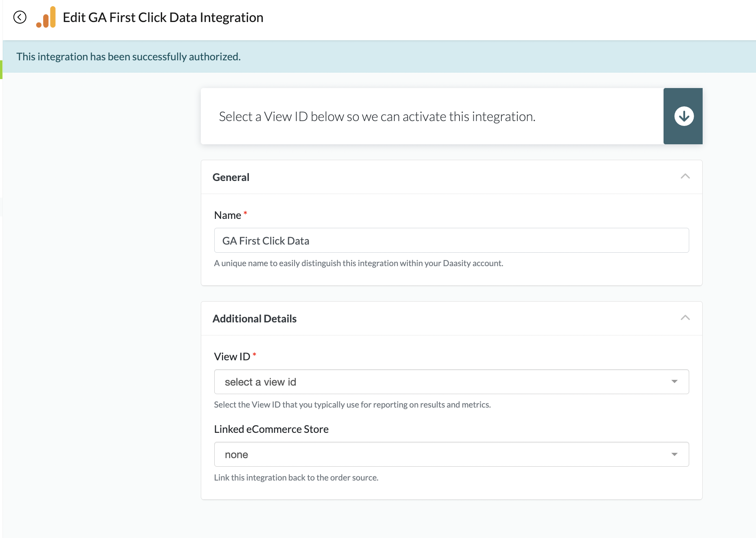Click the 'Link this integration back' hint
Image resolution: width=756 pixels, height=538 pixels.
[296, 478]
